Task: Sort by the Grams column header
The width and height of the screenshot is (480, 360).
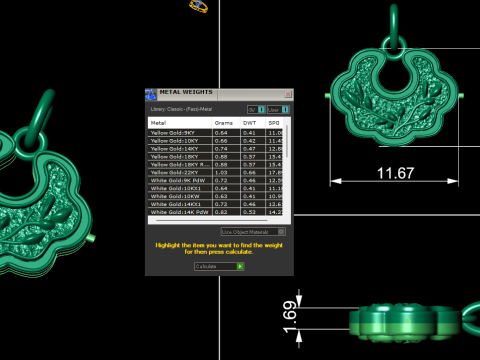Action: pos(226,123)
